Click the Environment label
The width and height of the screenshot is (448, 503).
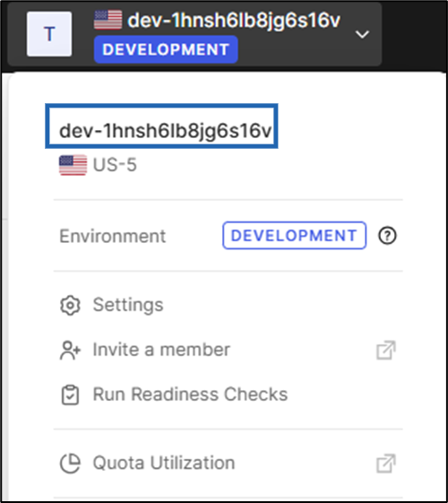[113, 237]
